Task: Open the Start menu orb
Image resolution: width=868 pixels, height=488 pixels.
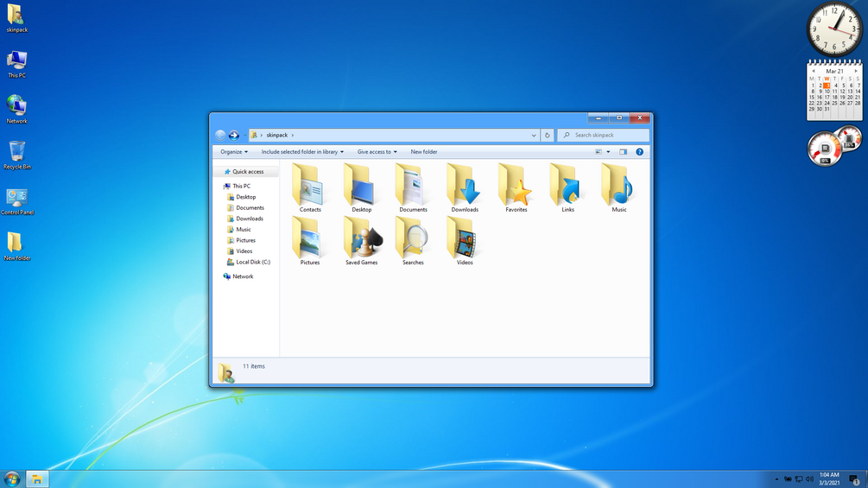Action: point(11,479)
